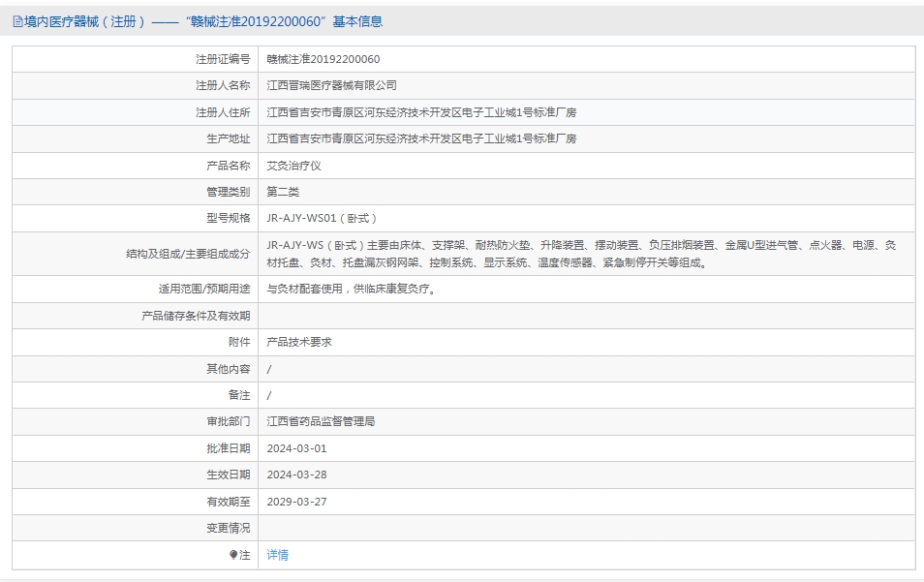Select the expiry date 2029-03-27
The height and width of the screenshot is (582, 924).
297,502
